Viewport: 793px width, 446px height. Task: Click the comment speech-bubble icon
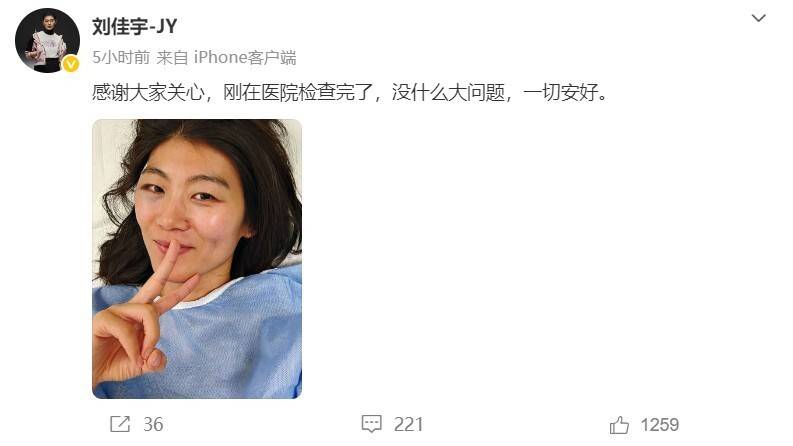pos(371,424)
